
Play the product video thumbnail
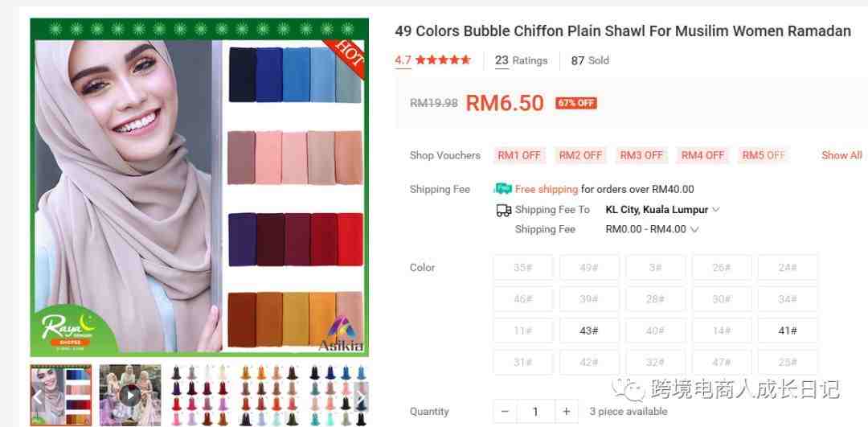click(x=130, y=396)
